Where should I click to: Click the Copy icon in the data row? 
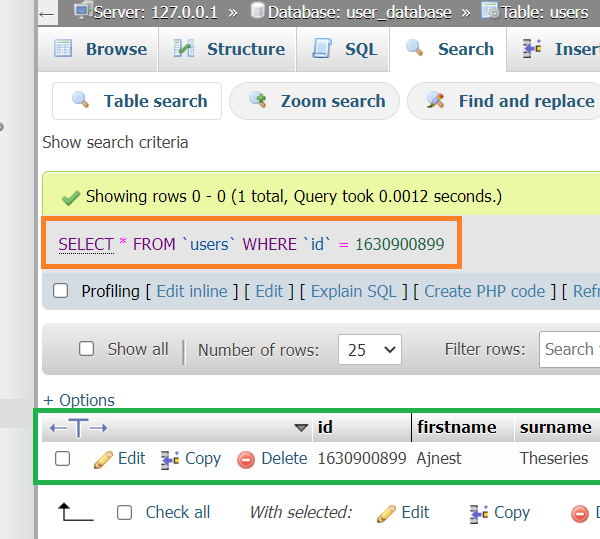click(x=170, y=459)
